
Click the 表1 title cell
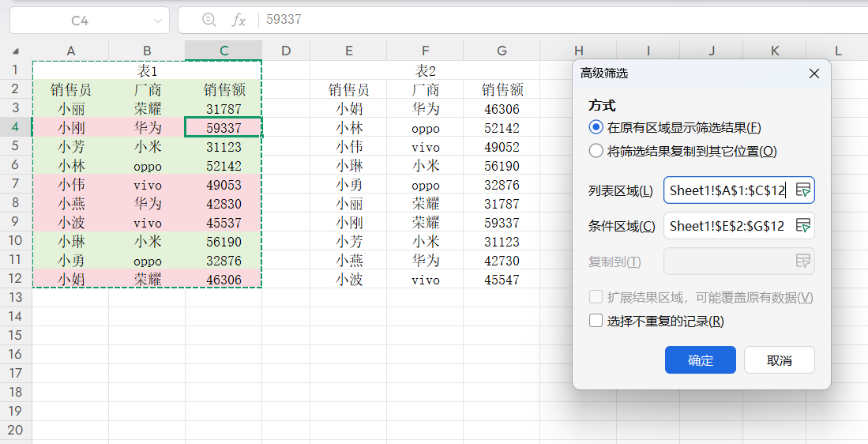coord(147,70)
